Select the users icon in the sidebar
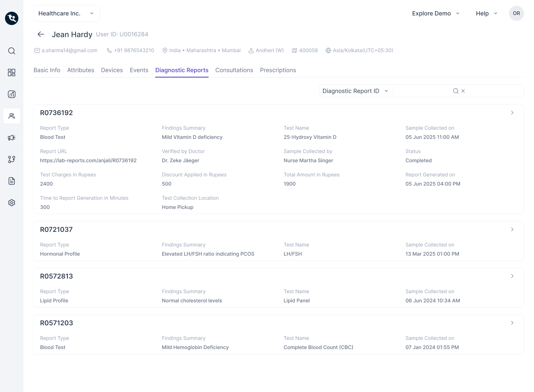The height and width of the screenshot is (392, 534). pos(12,116)
